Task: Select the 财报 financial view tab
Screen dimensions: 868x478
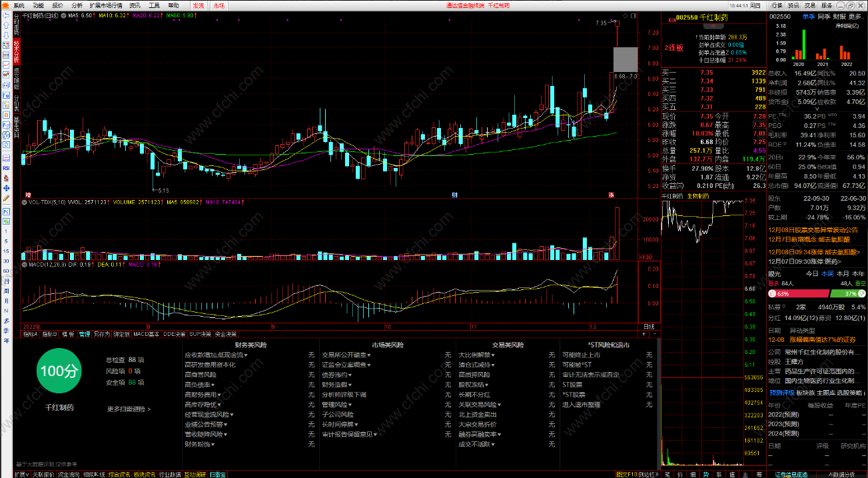Action: (x=839, y=17)
